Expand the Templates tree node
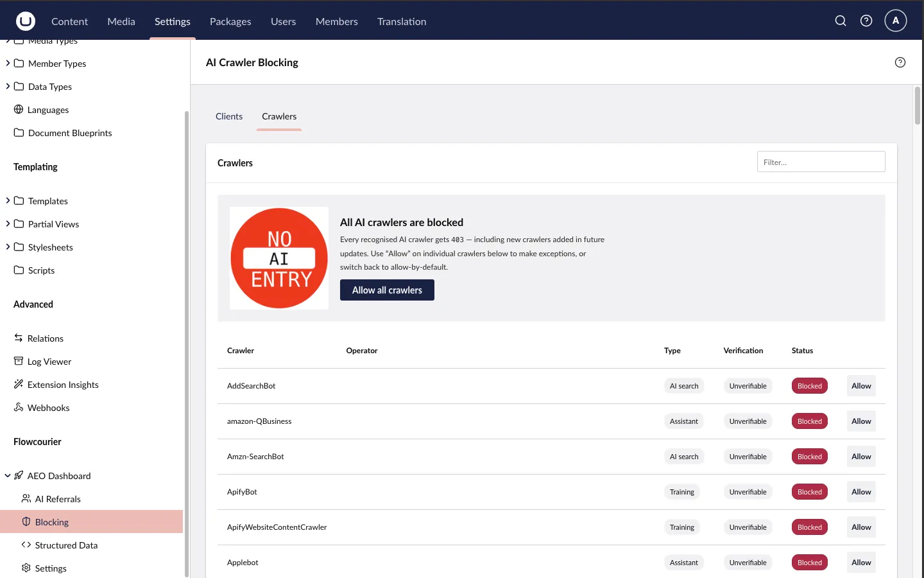The image size is (924, 578). (8, 200)
